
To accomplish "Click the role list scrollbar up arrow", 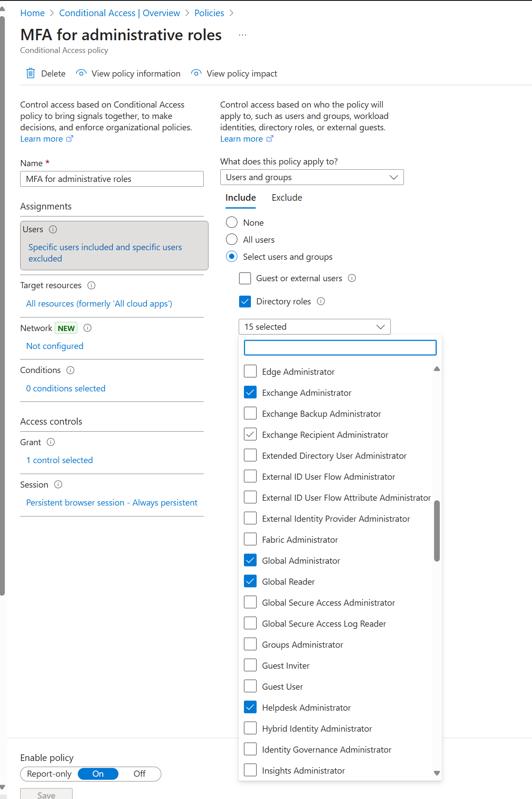I will pos(437,369).
